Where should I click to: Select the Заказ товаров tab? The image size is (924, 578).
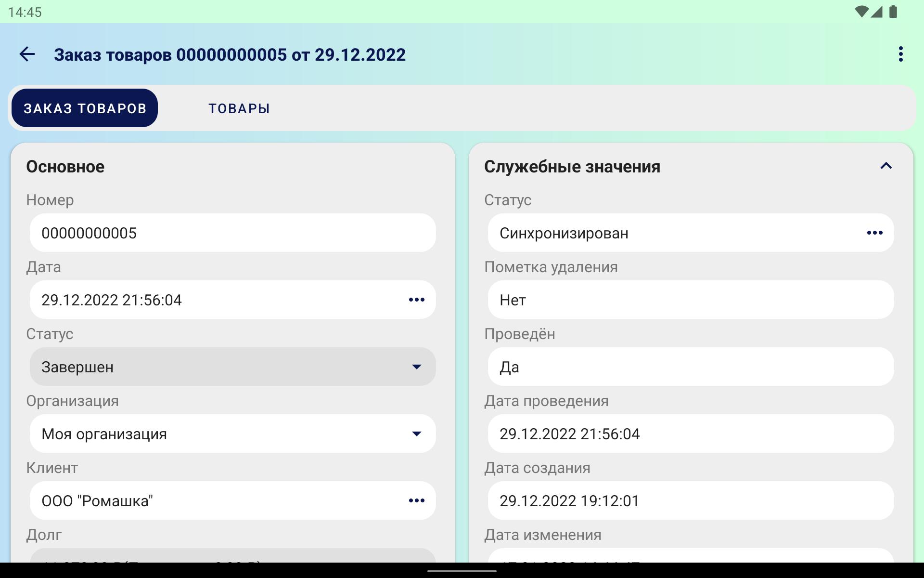[85, 108]
